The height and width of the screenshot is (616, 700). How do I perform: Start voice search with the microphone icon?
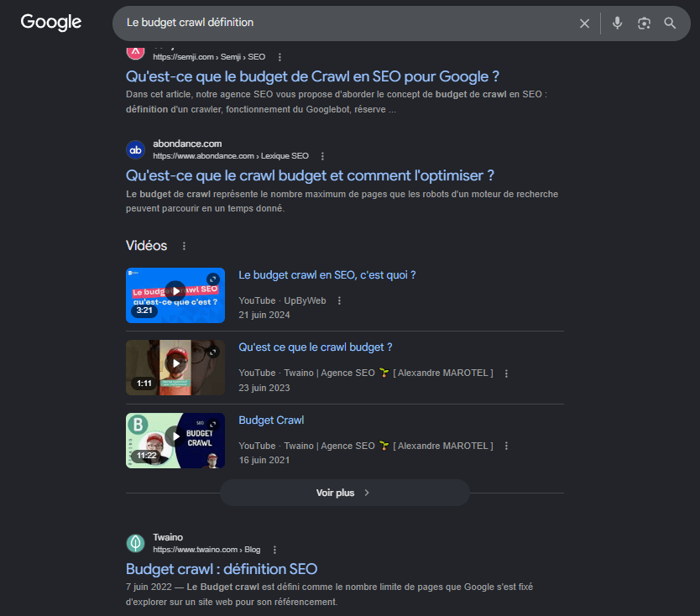pyautogui.click(x=617, y=23)
